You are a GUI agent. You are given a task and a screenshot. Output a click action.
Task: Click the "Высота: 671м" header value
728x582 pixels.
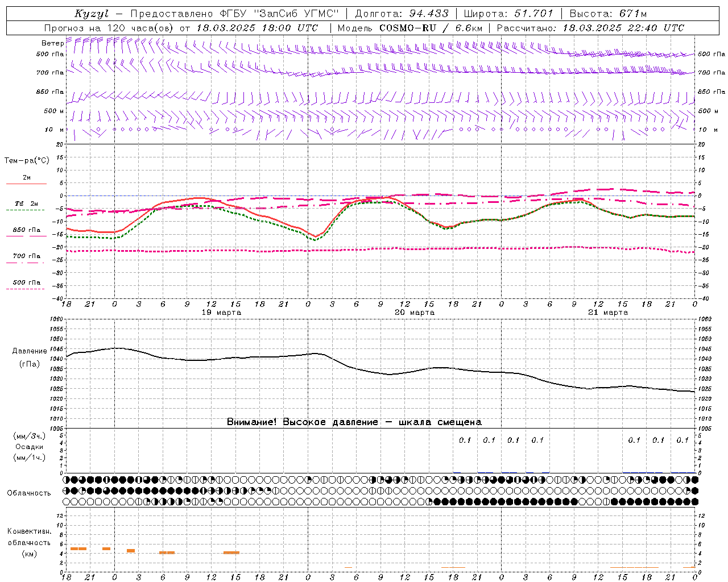coord(608,14)
